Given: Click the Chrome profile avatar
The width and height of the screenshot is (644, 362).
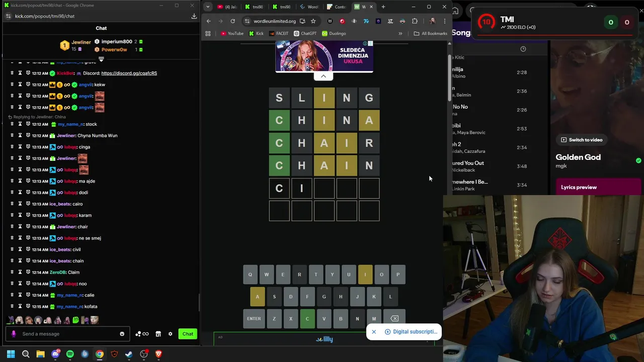Looking at the screenshot, I should [432, 21].
